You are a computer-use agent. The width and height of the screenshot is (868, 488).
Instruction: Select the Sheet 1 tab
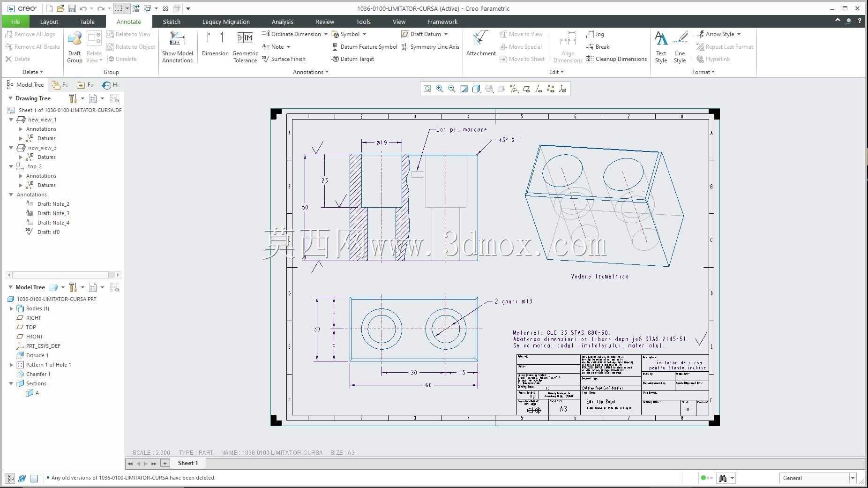(188, 463)
